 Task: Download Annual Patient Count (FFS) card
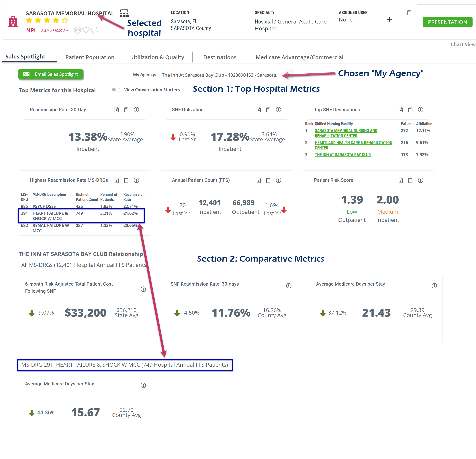(x=259, y=180)
